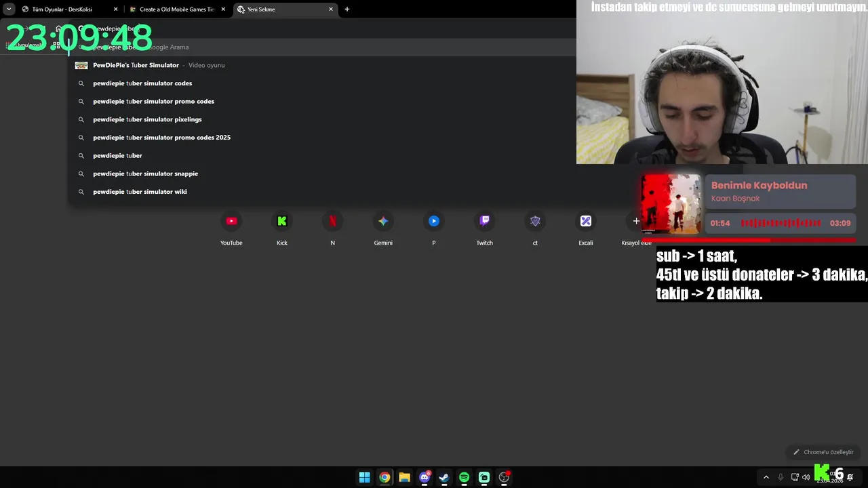
Task: Close the Tüm Oyunlar - DersKolisi tab
Action: click(x=115, y=9)
